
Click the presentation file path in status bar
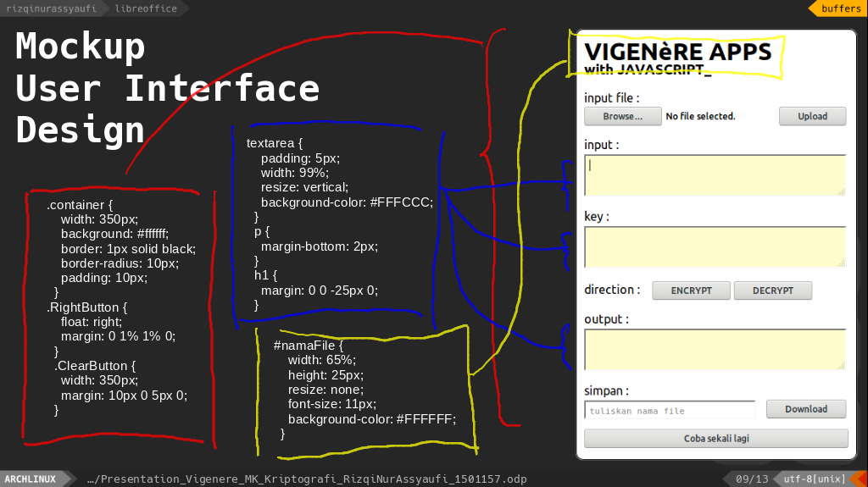pyautogui.click(x=307, y=479)
